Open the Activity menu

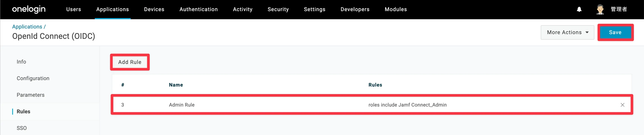[243, 9]
